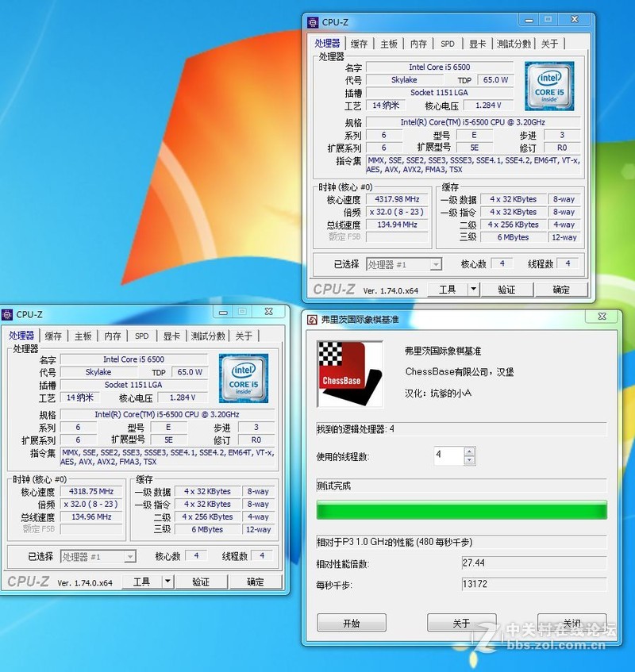The height and width of the screenshot is (672, 635).
Task: Click 工具 button in lower-left CPU-Z
Action: (x=141, y=582)
